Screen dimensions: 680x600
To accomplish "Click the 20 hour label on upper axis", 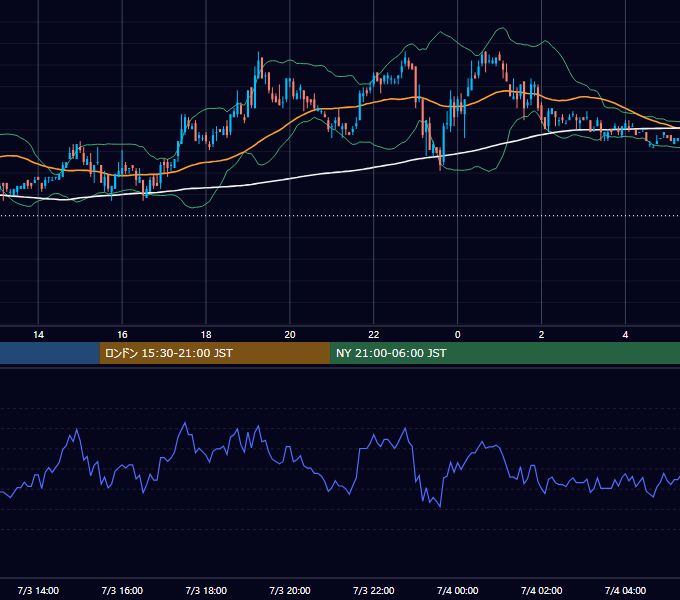I will pos(290,335).
